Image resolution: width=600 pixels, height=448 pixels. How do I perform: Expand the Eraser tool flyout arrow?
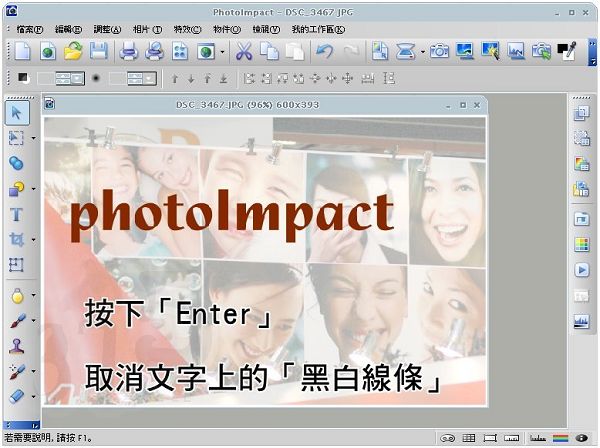[34, 396]
